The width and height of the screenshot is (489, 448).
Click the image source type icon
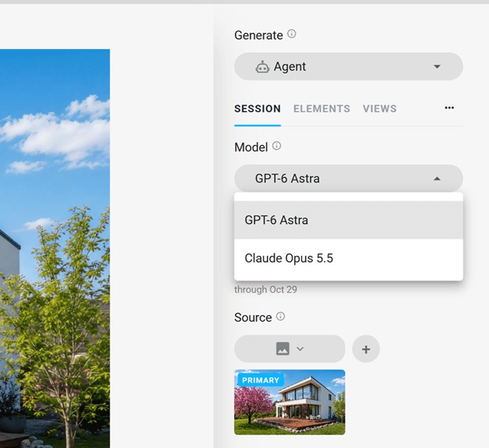[283, 348]
